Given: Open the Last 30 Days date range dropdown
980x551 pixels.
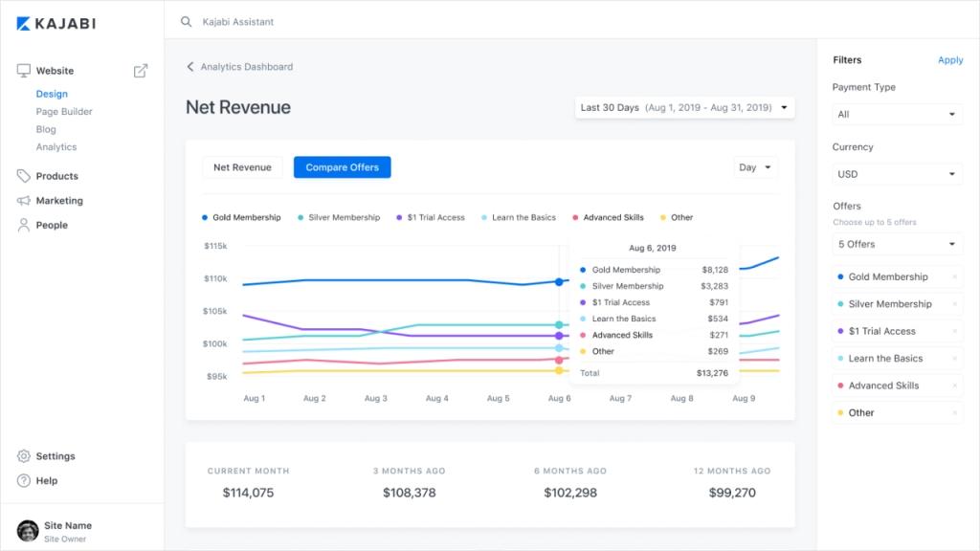Looking at the screenshot, I should coord(684,108).
